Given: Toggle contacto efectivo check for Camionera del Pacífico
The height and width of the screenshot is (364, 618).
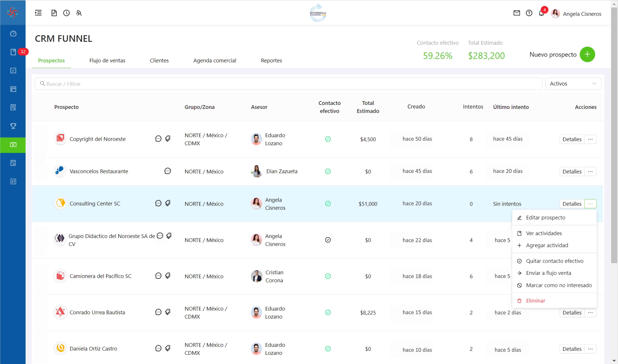Looking at the screenshot, I should 328,276.
